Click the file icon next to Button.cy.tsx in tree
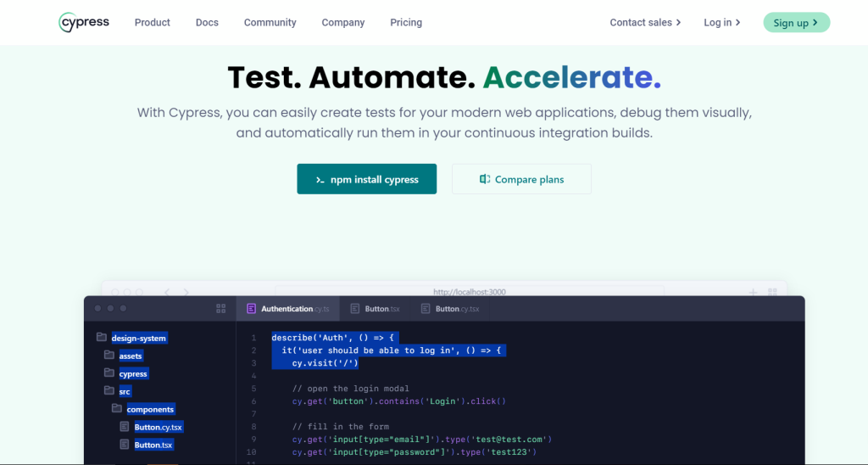The height and width of the screenshot is (465, 868). pyautogui.click(x=125, y=427)
